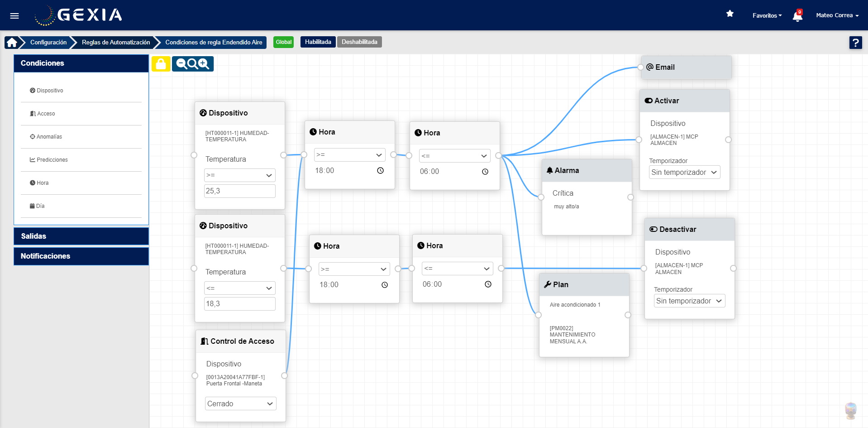Screen dimensions: 868x428
Task: Expand Activar's Sin temporizador dropdown
Action: point(684,173)
